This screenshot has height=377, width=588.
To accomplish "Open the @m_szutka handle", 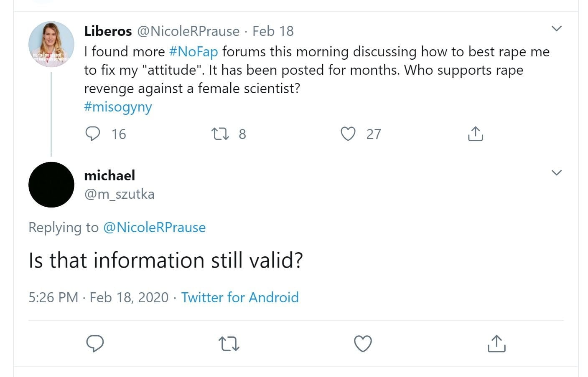I will click(120, 194).
